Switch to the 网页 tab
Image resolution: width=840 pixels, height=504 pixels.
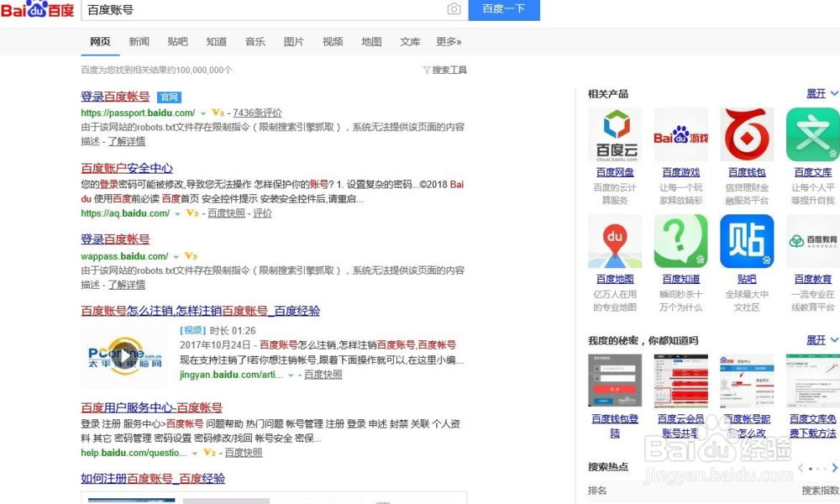[x=100, y=42]
